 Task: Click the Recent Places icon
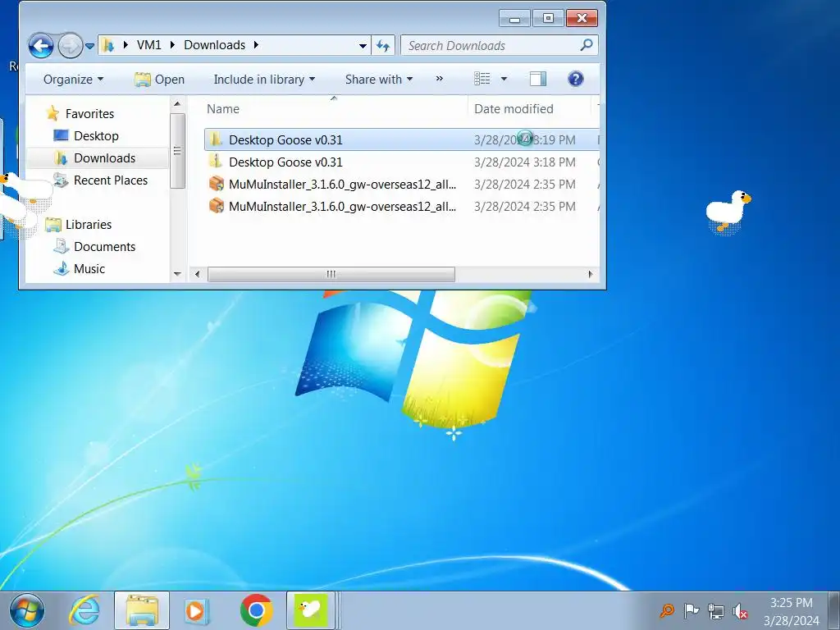click(61, 180)
